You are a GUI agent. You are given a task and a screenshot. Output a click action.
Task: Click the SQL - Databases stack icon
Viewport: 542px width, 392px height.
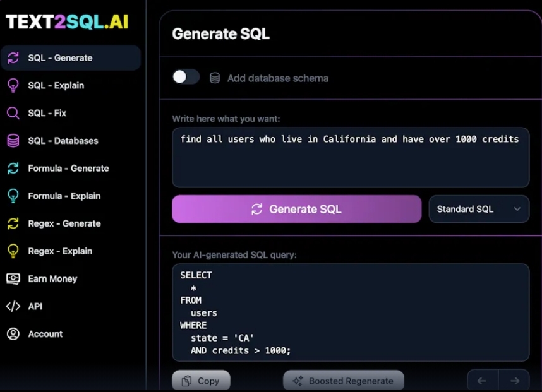point(13,141)
